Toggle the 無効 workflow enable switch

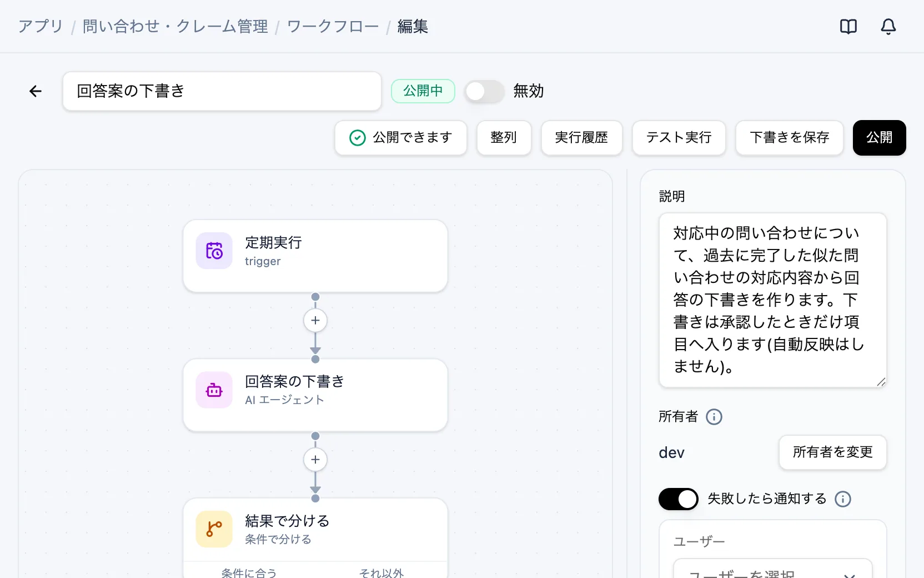[484, 91]
